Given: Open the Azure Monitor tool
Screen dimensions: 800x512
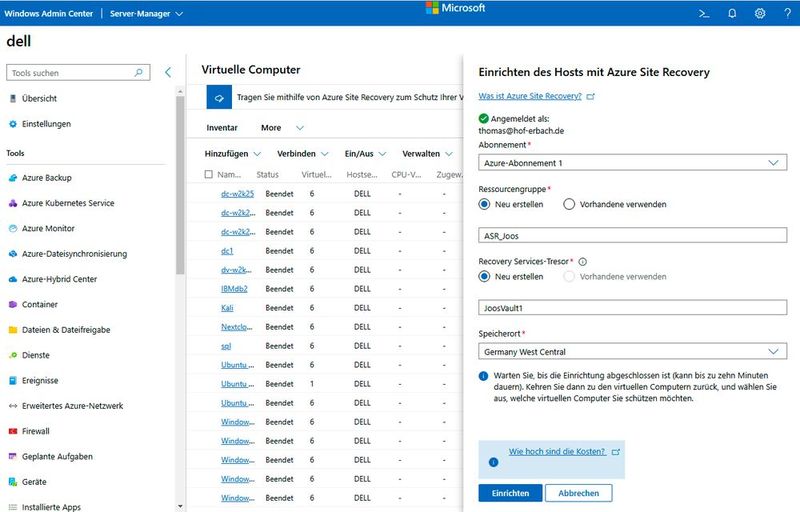Looking at the screenshot, I should [x=48, y=228].
